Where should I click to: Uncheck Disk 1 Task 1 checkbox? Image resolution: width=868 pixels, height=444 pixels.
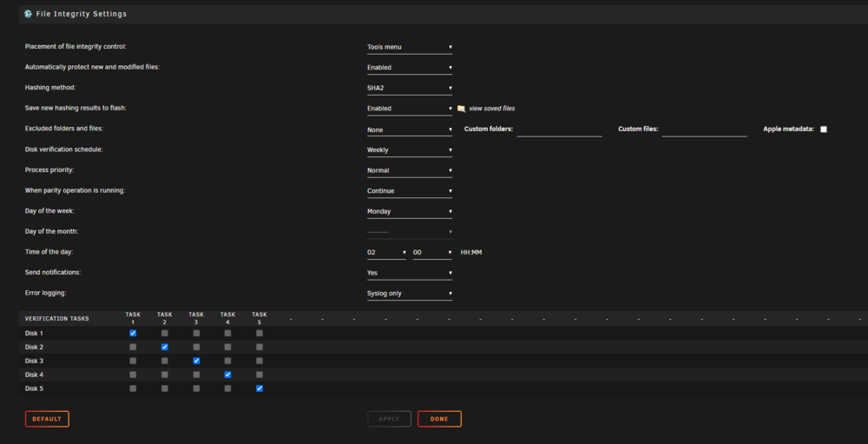click(x=133, y=333)
